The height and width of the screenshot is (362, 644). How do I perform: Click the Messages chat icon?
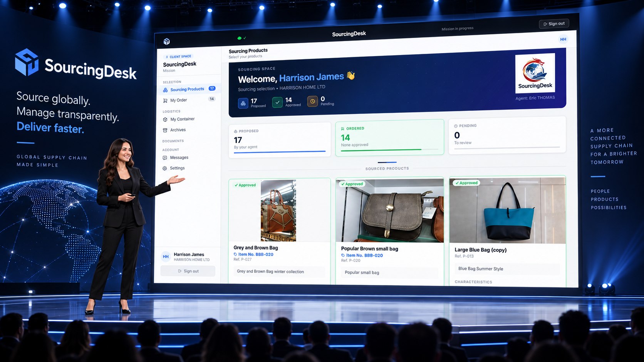(165, 158)
